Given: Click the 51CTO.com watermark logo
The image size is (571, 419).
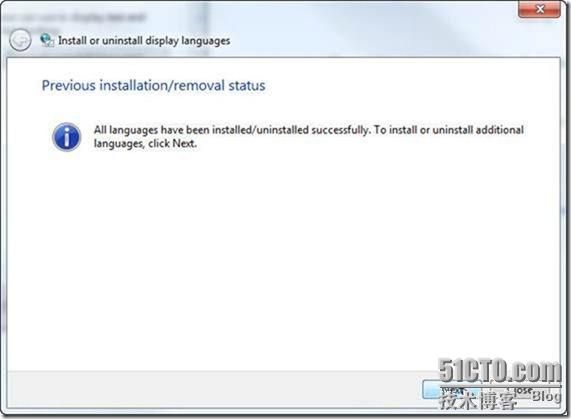Looking at the screenshot, I should tap(500, 371).
